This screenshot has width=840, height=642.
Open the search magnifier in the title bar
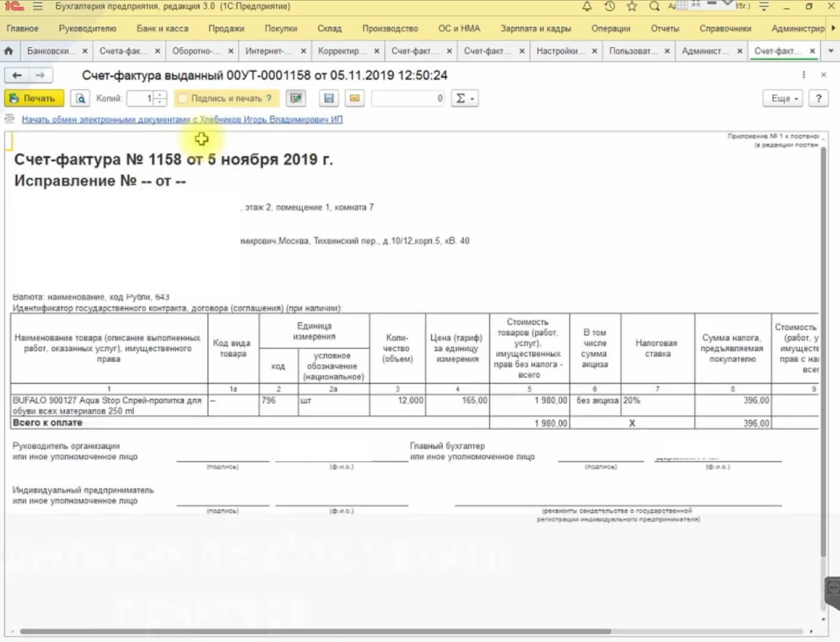tap(654, 7)
